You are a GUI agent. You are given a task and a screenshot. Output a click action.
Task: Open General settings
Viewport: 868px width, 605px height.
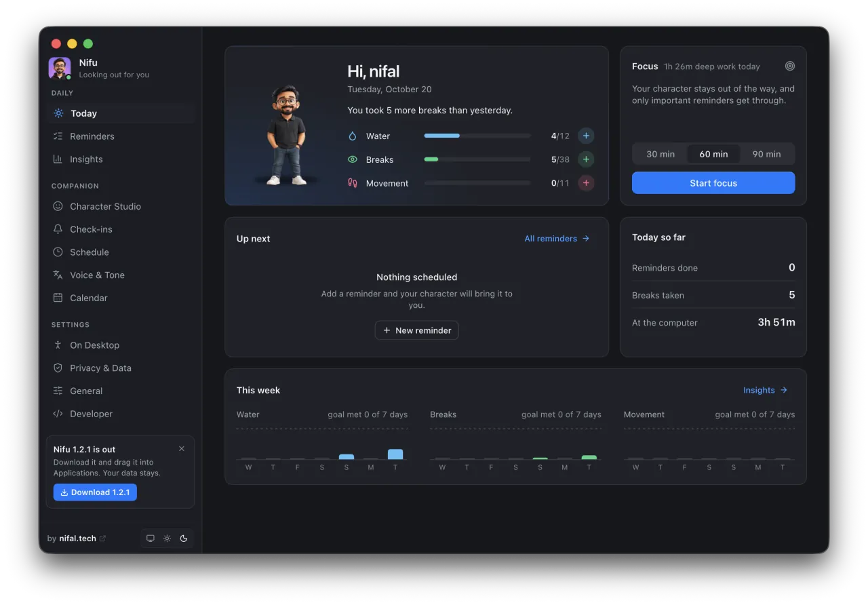(x=121, y=391)
